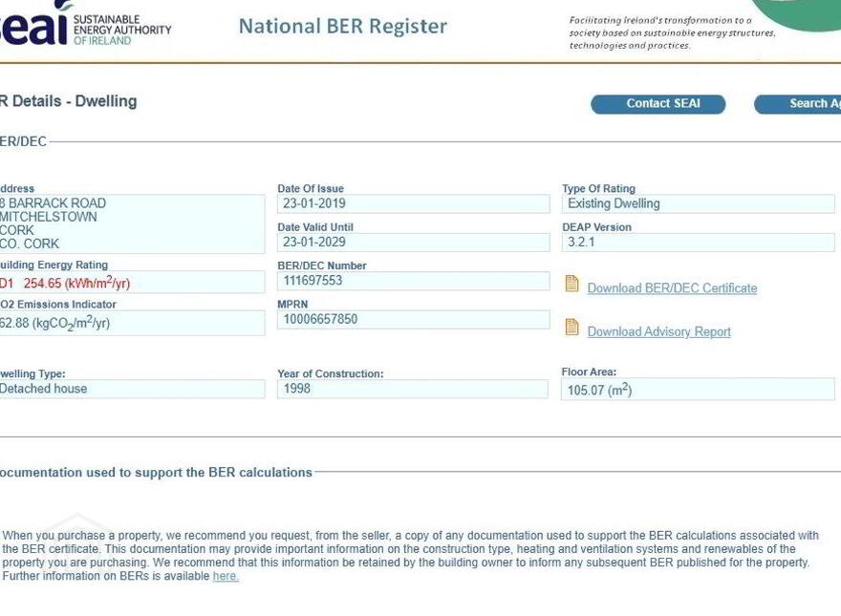Click the 'Type Of Rating' label
Image resolution: width=841 pixels, height=616 pixels.
click(x=598, y=189)
